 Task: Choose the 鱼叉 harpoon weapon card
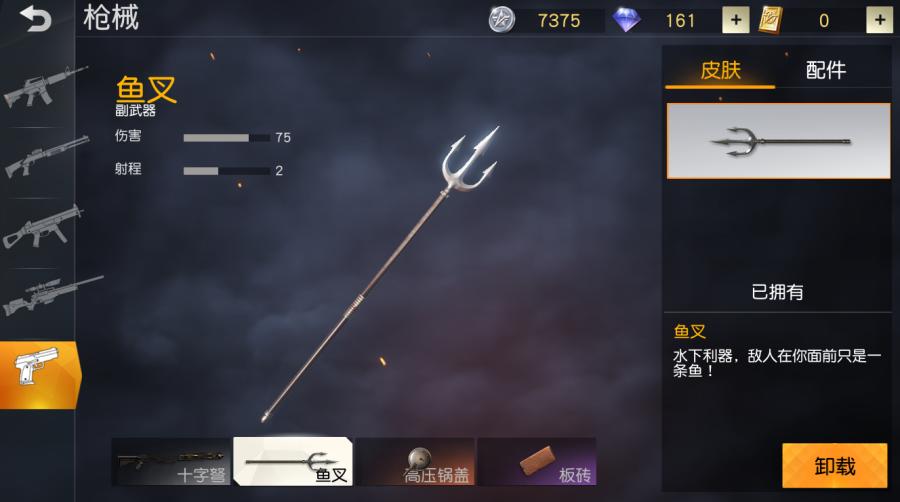[293, 461]
